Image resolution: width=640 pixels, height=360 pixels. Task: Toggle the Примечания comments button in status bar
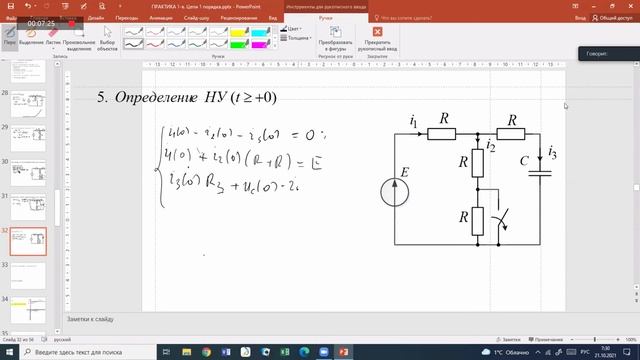[546, 340]
